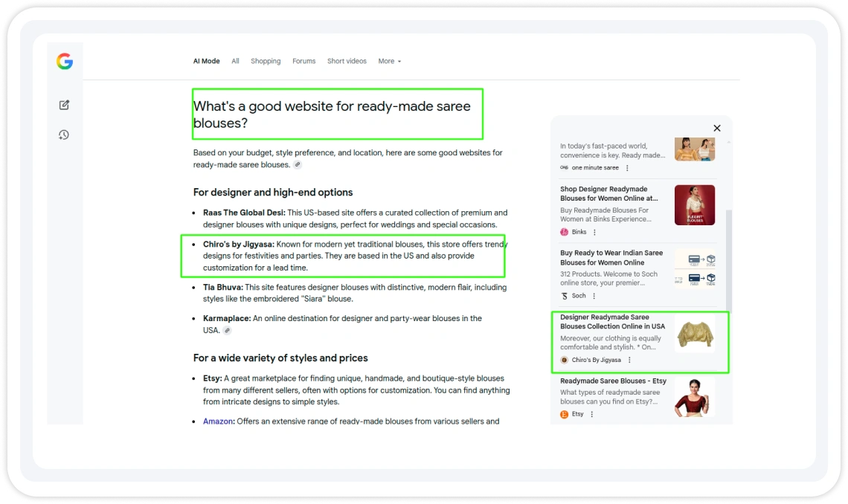848x504 pixels.
Task: Open options menu for Etsy source
Action: pyautogui.click(x=591, y=414)
